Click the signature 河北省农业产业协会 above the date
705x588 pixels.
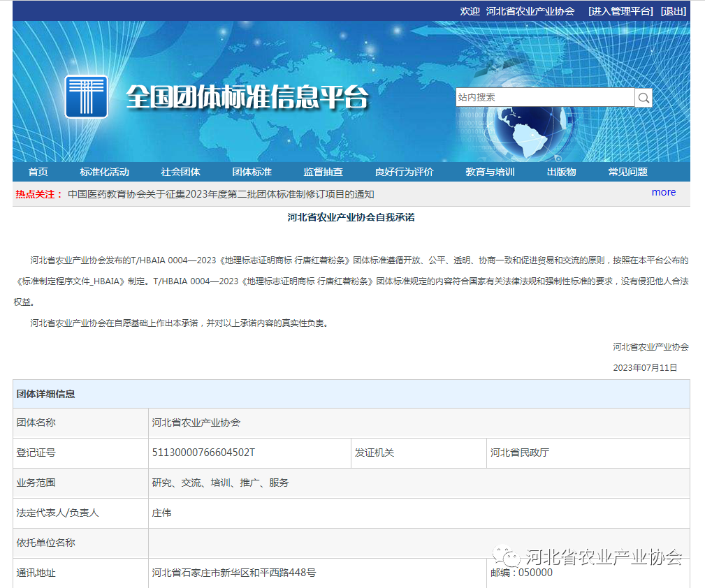(x=651, y=346)
